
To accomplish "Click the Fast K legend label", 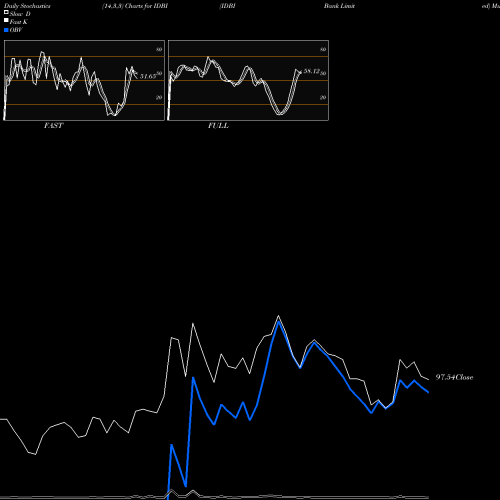I will click(19, 22).
